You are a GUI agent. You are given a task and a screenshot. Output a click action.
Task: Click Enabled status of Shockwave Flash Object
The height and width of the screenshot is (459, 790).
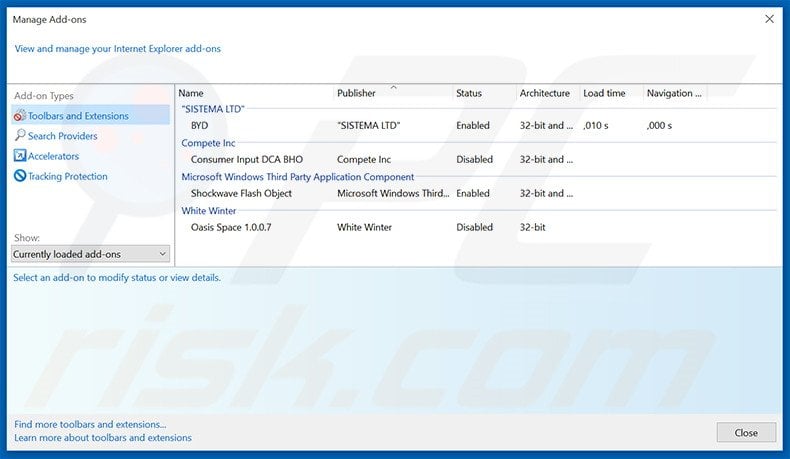click(473, 193)
